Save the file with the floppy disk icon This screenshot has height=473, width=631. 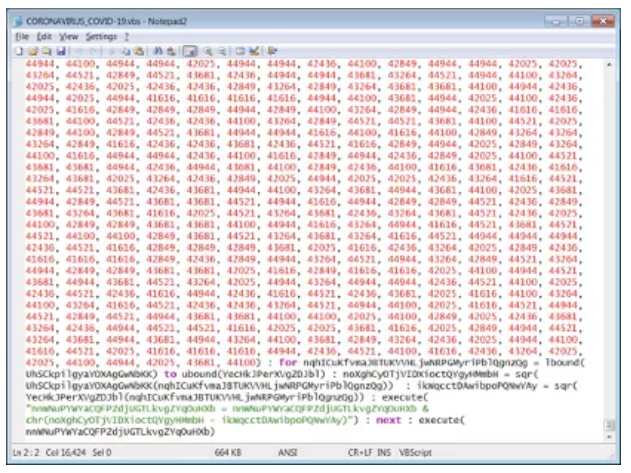coord(61,51)
